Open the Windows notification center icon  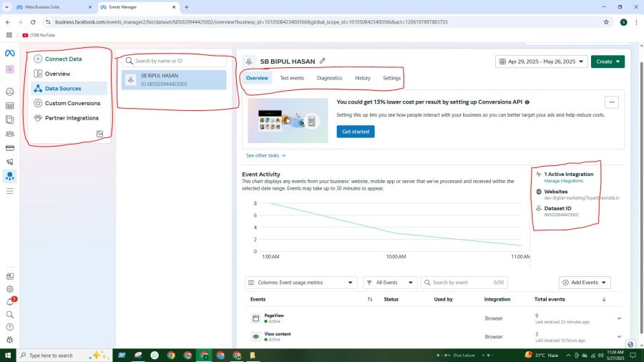pos(633,356)
